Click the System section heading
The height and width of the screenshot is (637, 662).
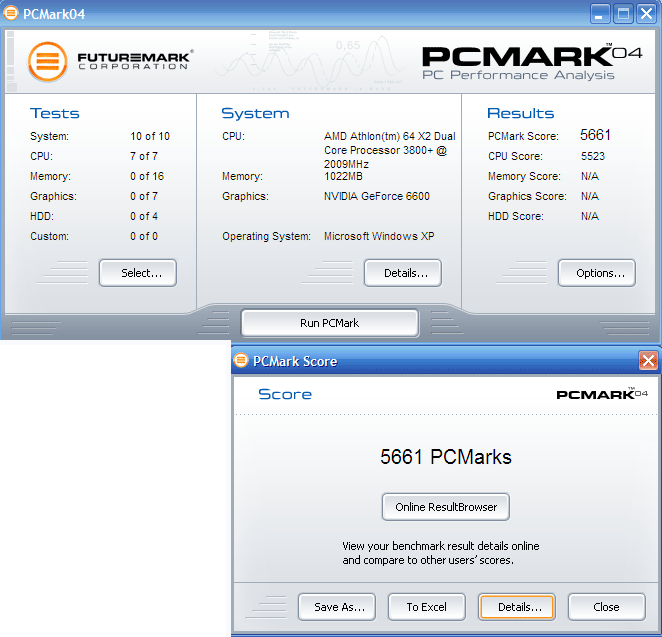pos(255,113)
